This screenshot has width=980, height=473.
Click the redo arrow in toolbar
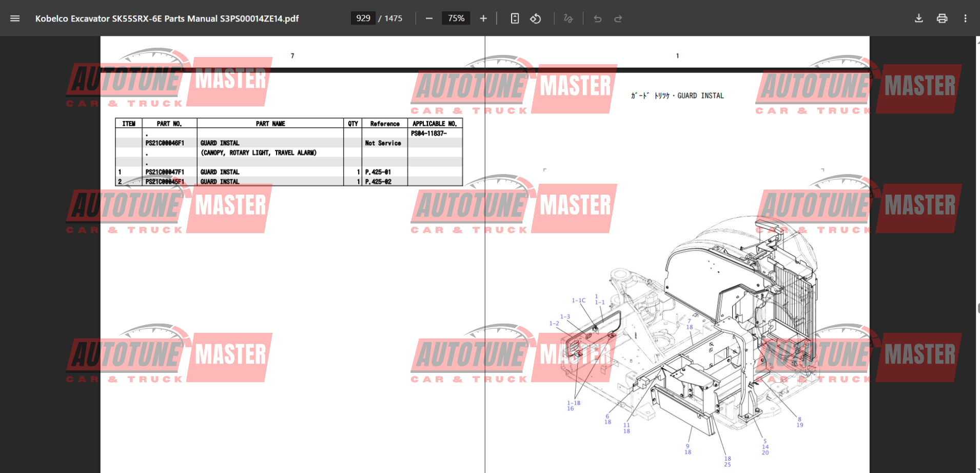tap(618, 18)
